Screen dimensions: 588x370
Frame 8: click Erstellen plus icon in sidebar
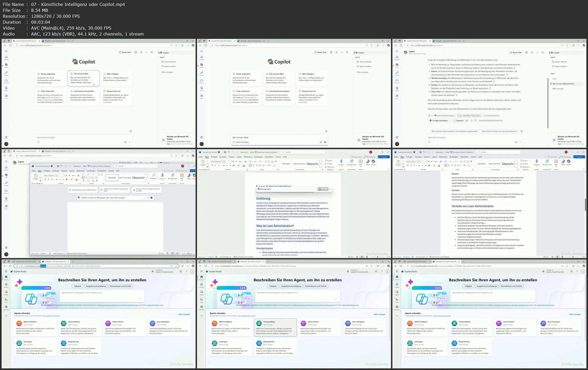click(202, 285)
